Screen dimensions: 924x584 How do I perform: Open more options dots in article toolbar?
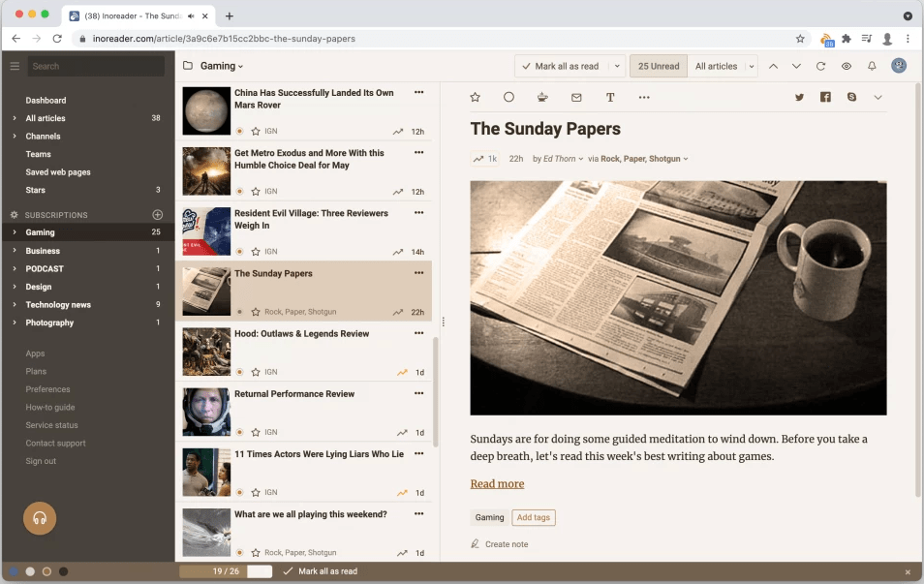point(644,97)
